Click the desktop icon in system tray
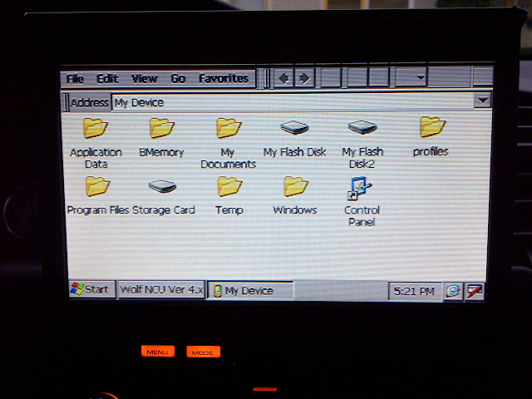Image resolution: width=532 pixels, height=399 pixels. click(453, 291)
